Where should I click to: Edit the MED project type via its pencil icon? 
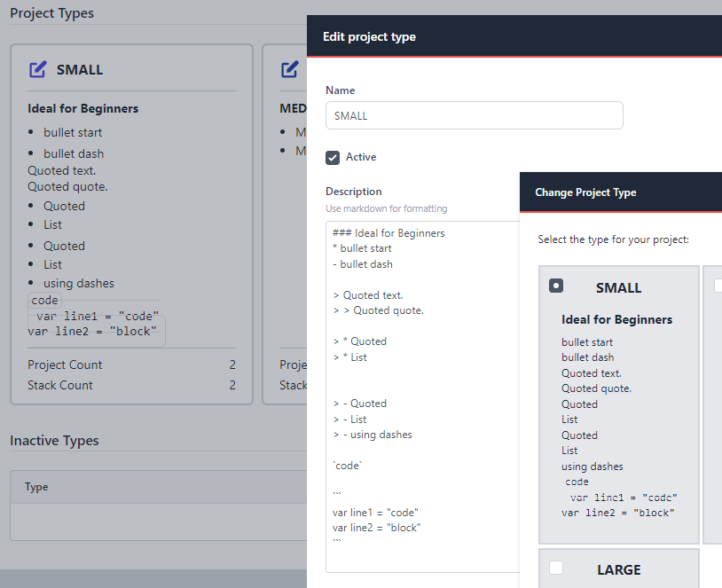[290, 69]
